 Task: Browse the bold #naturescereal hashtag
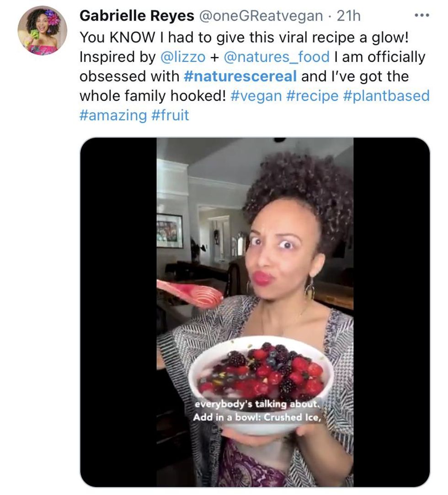tap(240, 76)
